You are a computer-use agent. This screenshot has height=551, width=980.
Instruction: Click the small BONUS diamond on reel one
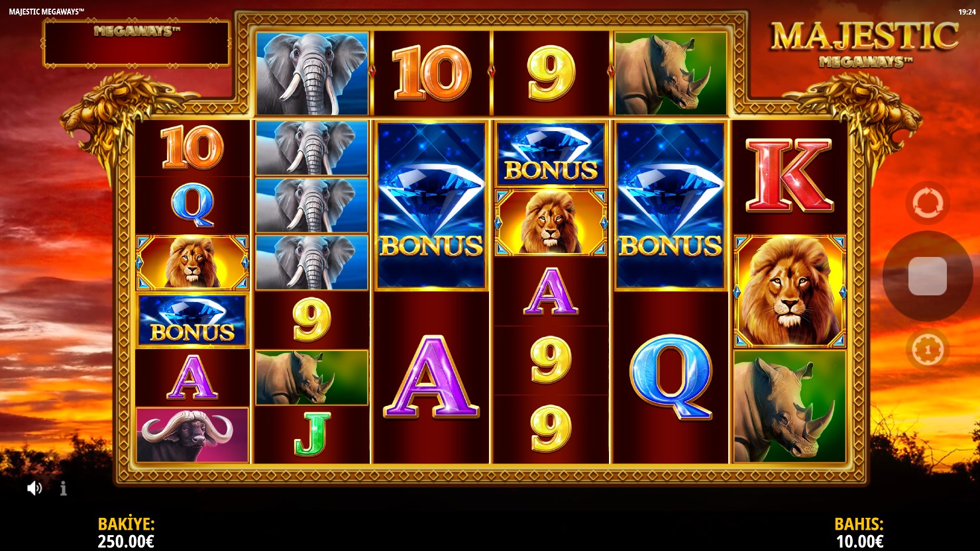(x=193, y=321)
